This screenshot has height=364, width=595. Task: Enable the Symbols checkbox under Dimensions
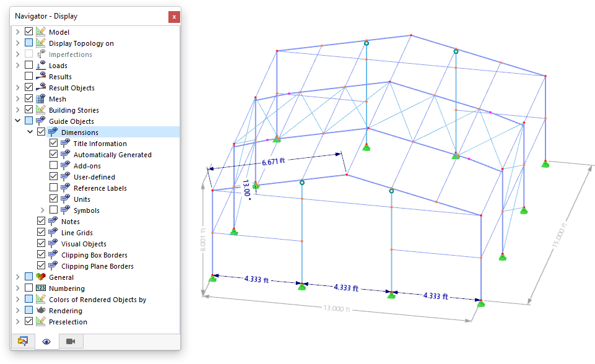tap(53, 210)
